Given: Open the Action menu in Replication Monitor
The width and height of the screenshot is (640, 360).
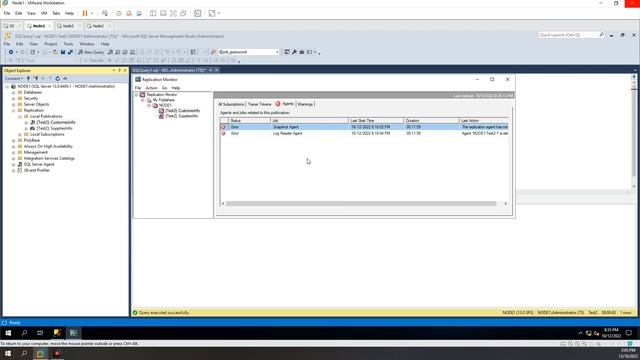Looking at the screenshot, I should (x=151, y=88).
